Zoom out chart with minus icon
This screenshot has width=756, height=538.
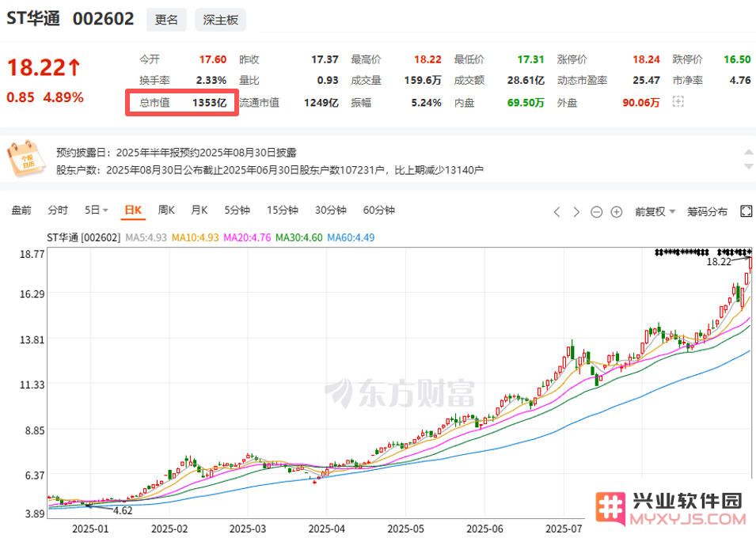point(596,212)
